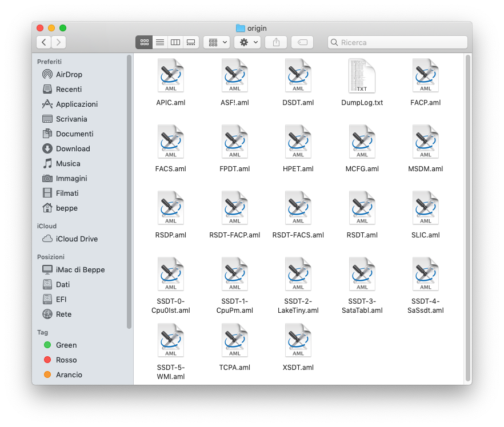Switch to gallery view mode
The image size is (504, 427).
[x=191, y=42]
